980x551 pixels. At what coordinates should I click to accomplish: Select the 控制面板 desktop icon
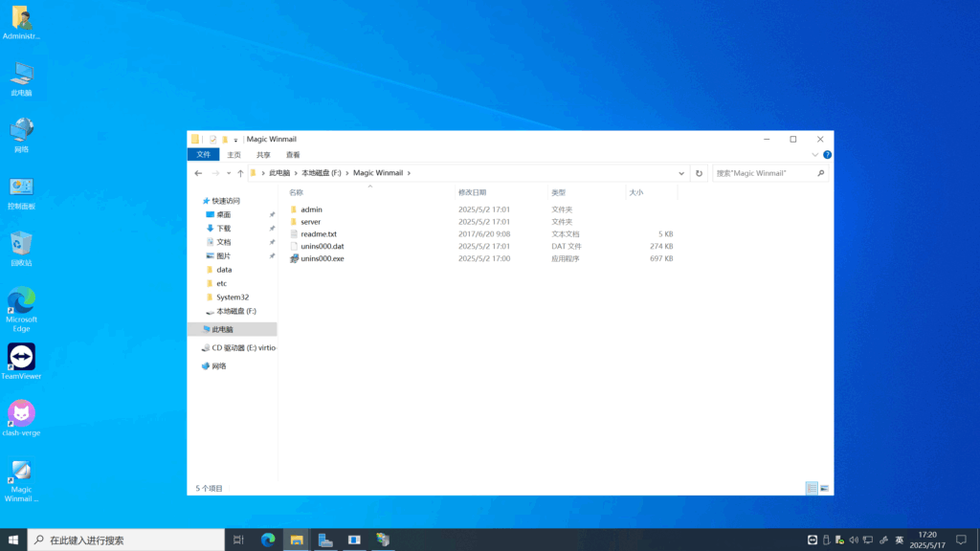pyautogui.click(x=21, y=192)
